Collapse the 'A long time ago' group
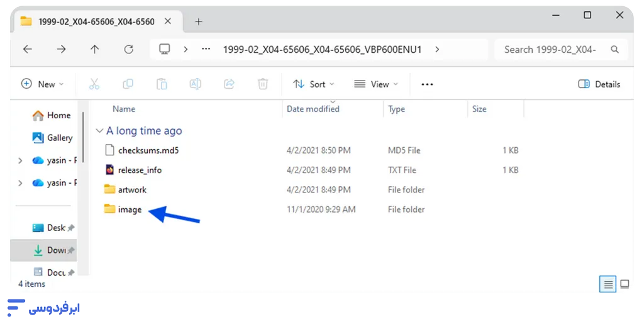The width and height of the screenshot is (644, 324). click(x=99, y=131)
